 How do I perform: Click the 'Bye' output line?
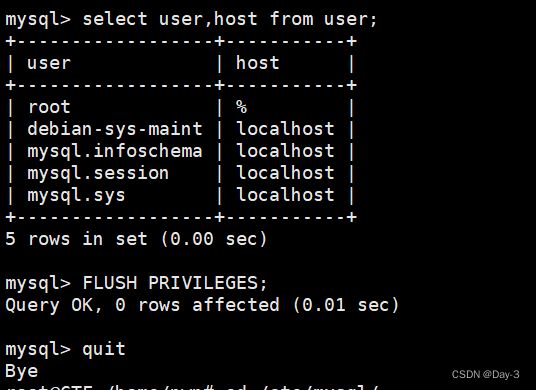[22, 371]
